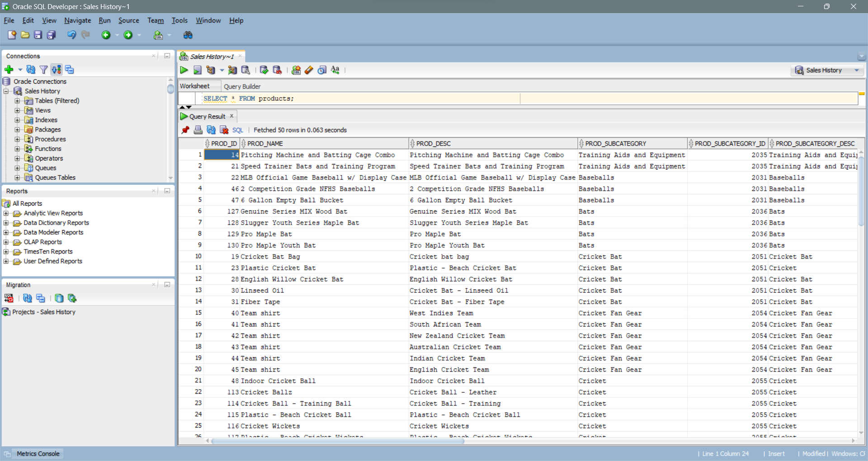The image size is (868, 461).
Task: Click the New file icon
Action: pos(12,35)
